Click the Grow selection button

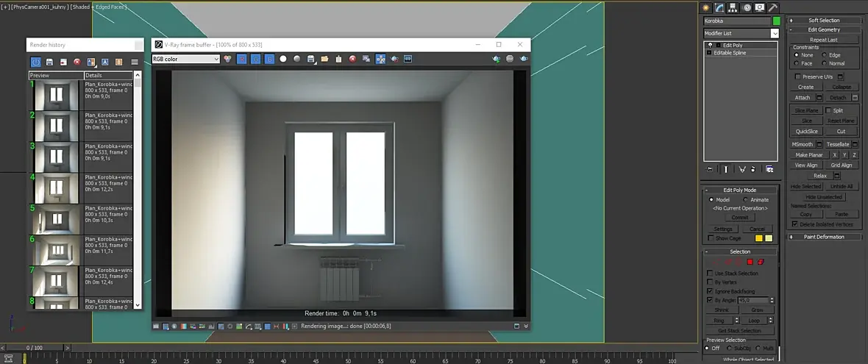(757, 310)
